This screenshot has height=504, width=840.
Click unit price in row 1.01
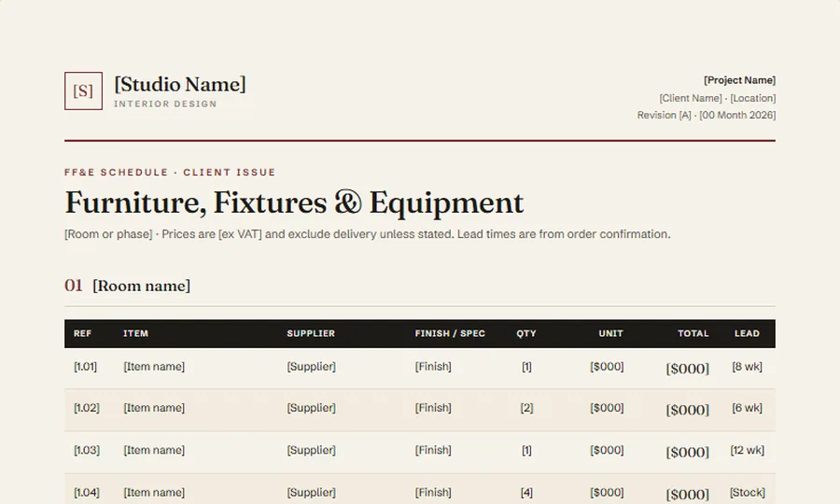click(607, 367)
